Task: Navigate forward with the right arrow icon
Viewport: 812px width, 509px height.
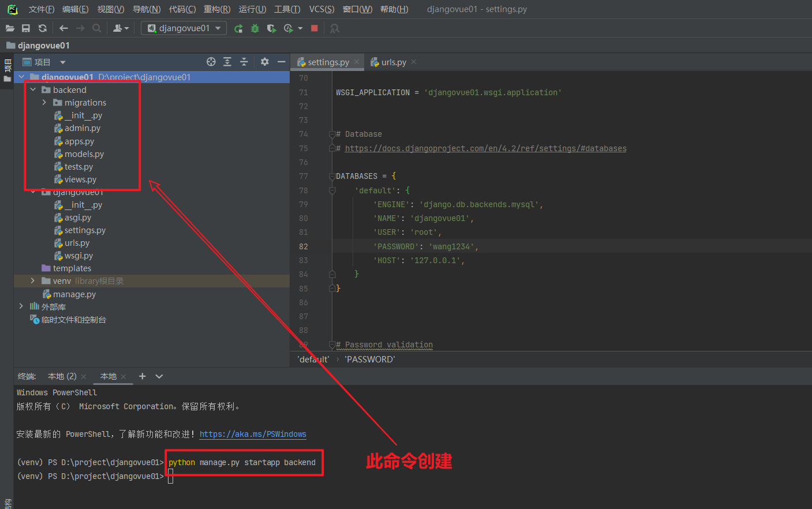Action: pos(80,28)
